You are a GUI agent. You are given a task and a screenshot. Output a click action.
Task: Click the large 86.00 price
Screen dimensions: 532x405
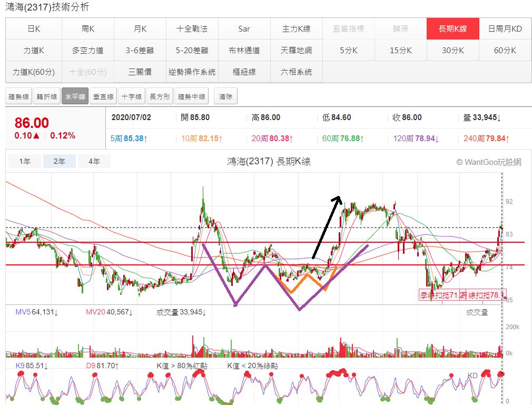[x=32, y=123]
